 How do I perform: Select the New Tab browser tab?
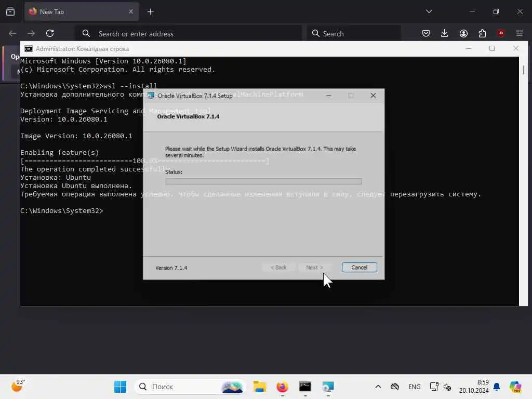82,11
